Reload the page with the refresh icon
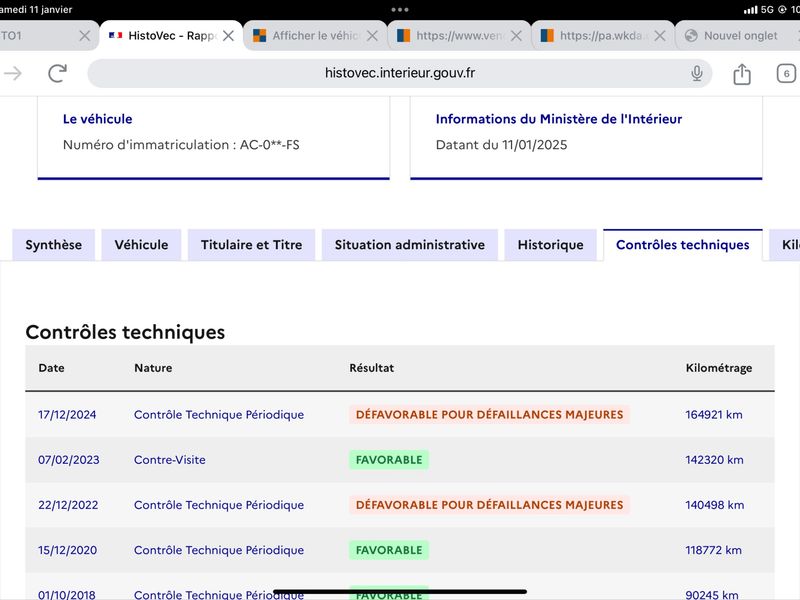This screenshot has height=600, width=800. click(57, 73)
